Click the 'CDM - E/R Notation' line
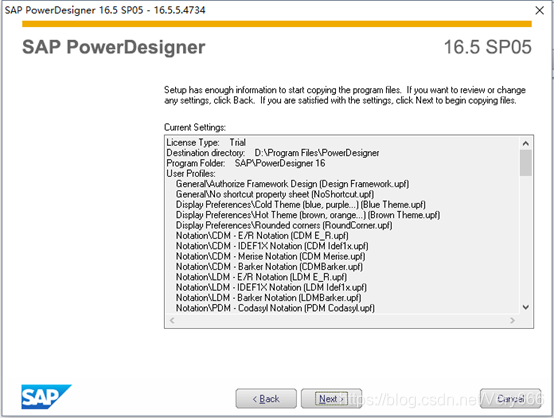Image resolution: width=554 pixels, height=418 pixels. 262,235
